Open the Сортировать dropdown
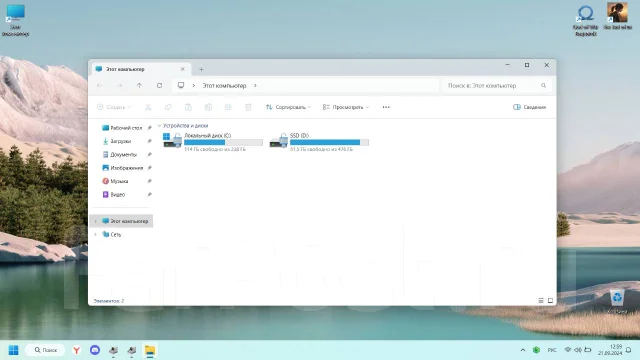This screenshot has width=640, height=360. pos(288,107)
